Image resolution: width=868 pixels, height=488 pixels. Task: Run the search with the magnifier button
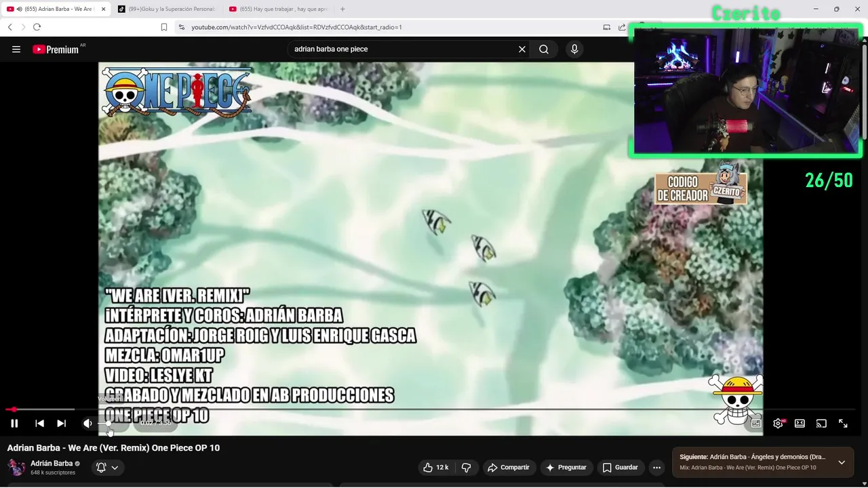coord(544,49)
